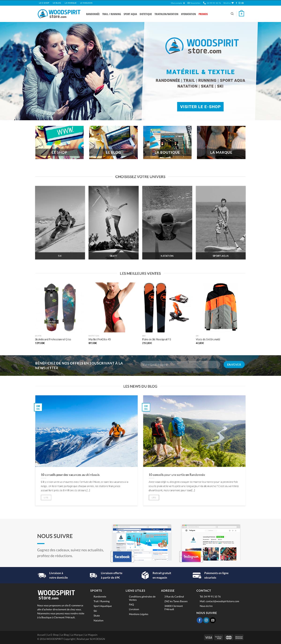The height and width of the screenshot is (644, 281).
Task: Click the footer Instagram round icon
Action: click(206, 620)
